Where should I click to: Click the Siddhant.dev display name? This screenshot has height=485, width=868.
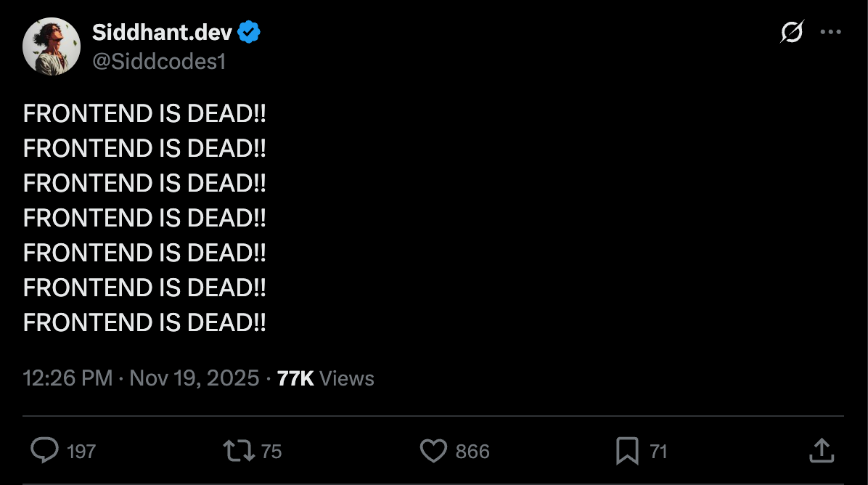[162, 33]
